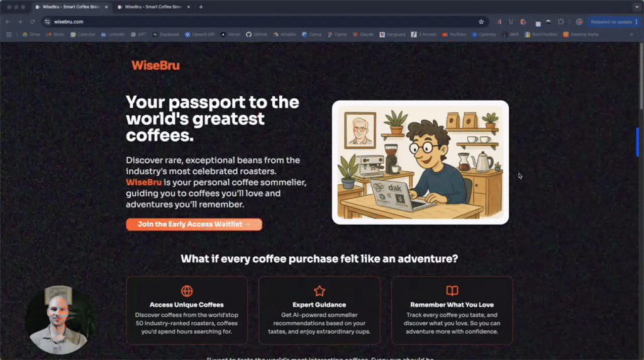Show more bookmarks via the overflow chevron
The height and width of the screenshot is (360, 644).
631,35
